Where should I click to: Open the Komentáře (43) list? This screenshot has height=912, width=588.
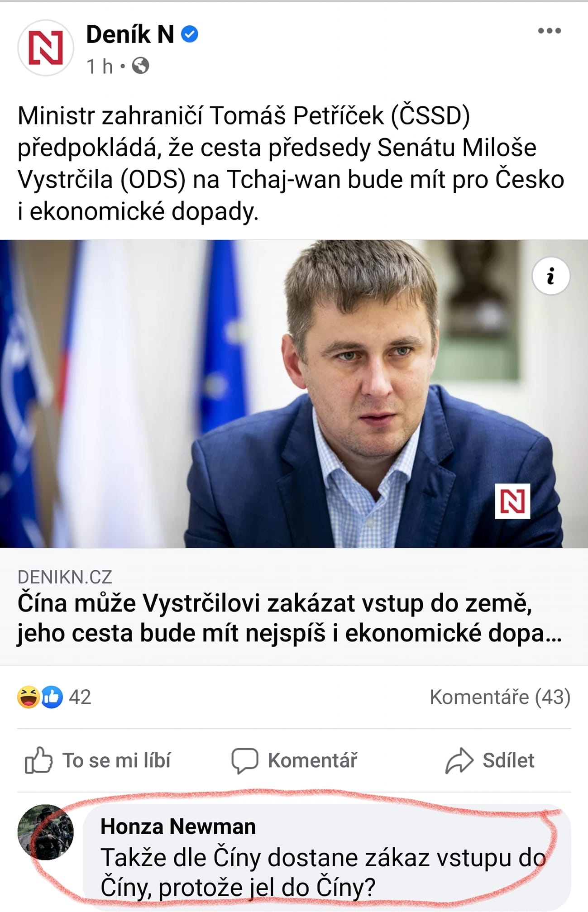tap(500, 697)
